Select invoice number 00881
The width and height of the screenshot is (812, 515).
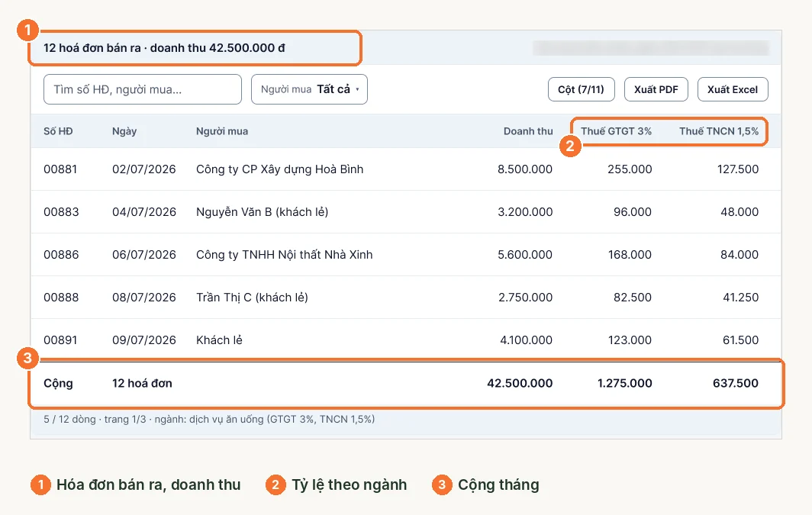(x=60, y=169)
